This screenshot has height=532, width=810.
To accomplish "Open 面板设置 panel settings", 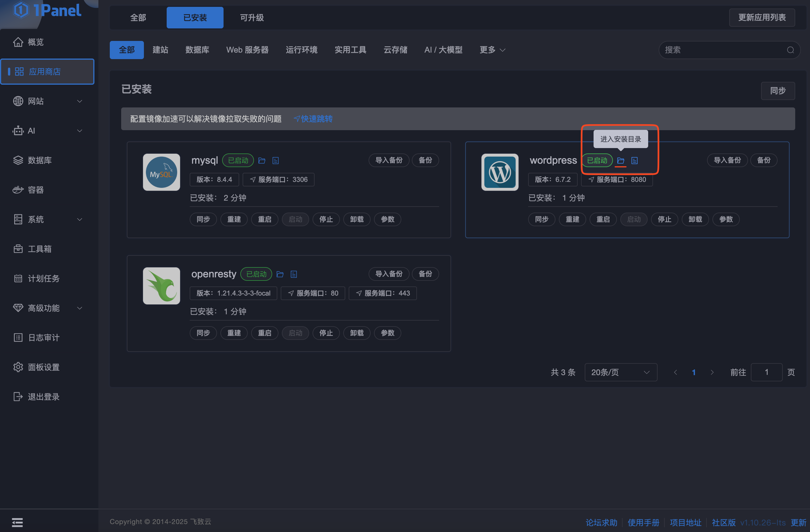I will click(x=44, y=367).
